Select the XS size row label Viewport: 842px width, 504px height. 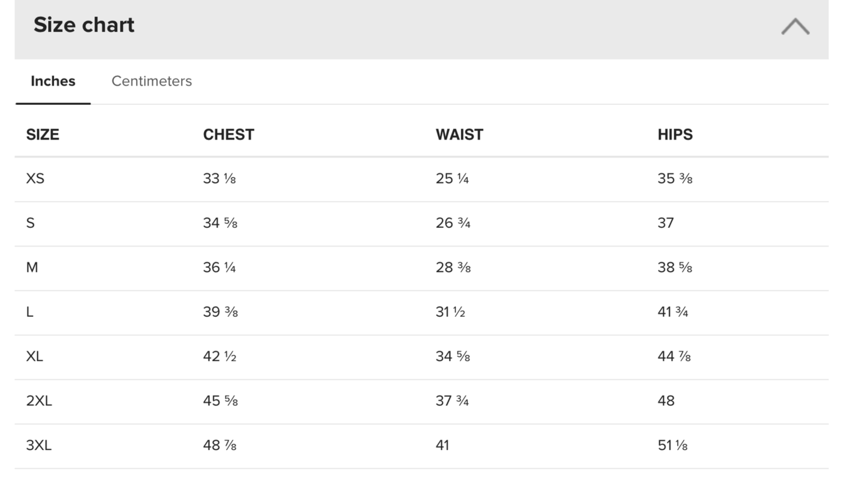35,179
